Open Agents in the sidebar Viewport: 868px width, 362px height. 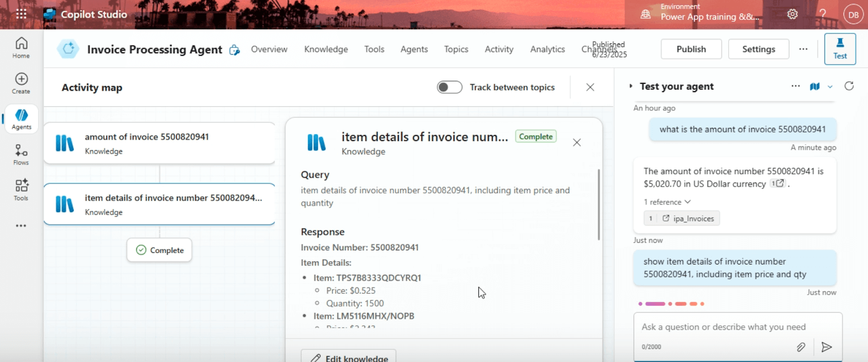point(21,119)
